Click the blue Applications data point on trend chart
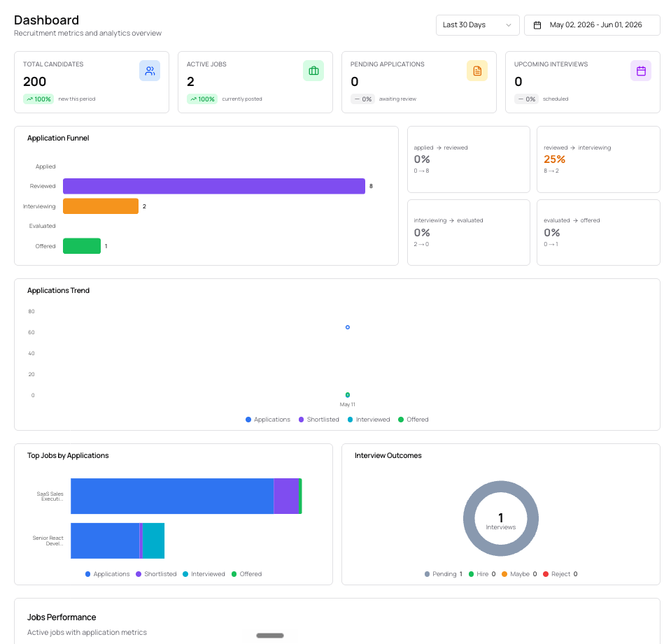Viewport: 664px width, 644px height. (x=347, y=327)
